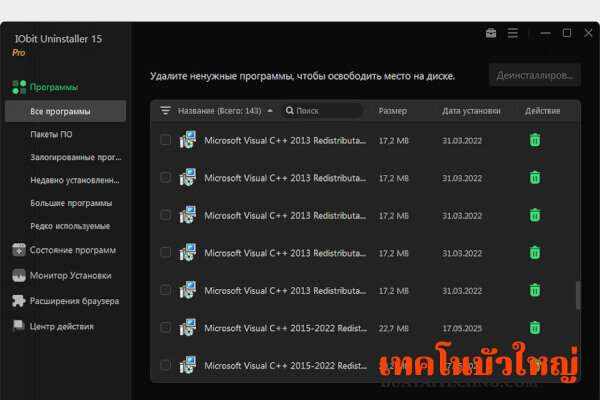
Task: Show Редко используемые programs
Action: [70, 226]
